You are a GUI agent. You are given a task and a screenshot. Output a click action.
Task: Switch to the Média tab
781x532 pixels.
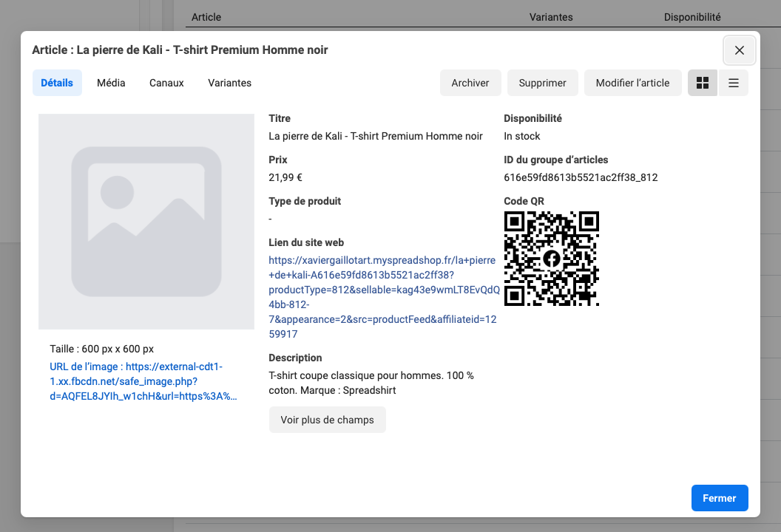(111, 83)
